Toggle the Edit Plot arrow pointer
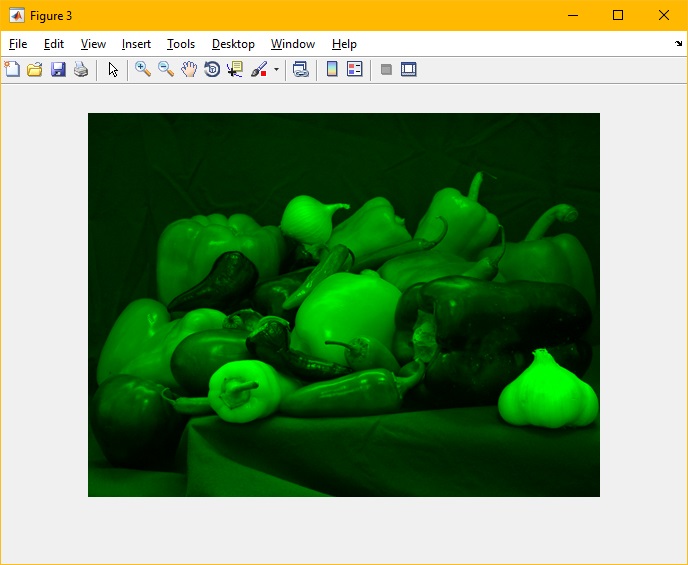The height and width of the screenshot is (565, 688). click(113, 69)
